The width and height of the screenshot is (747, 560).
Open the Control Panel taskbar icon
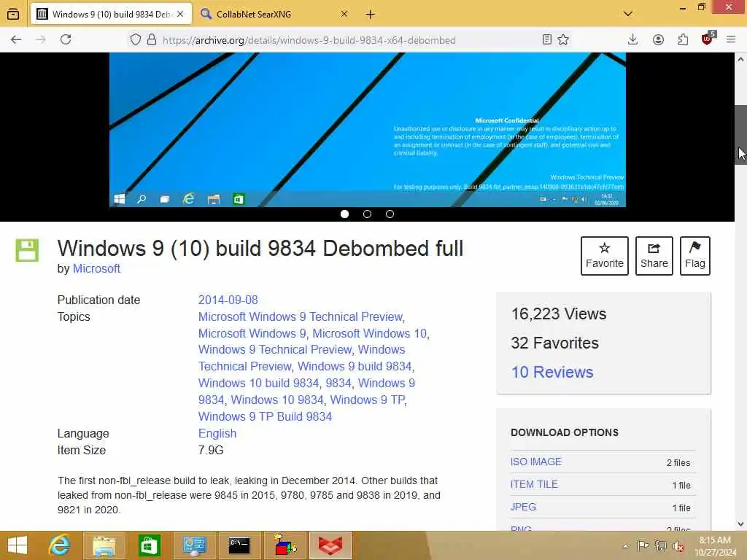point(194,545)
